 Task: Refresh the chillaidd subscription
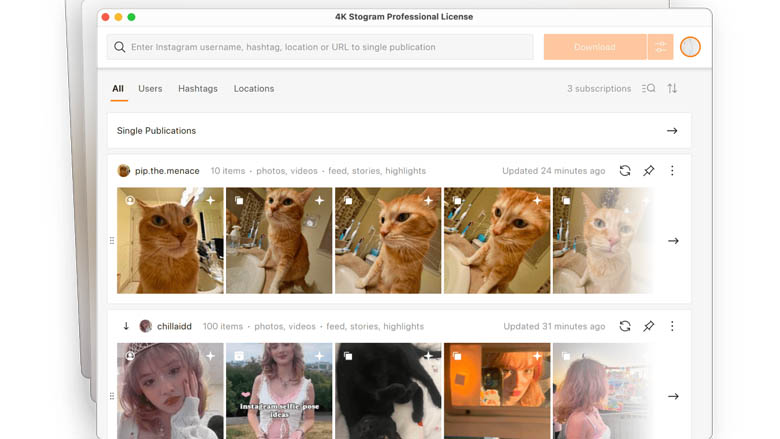[x=625, y=326]
